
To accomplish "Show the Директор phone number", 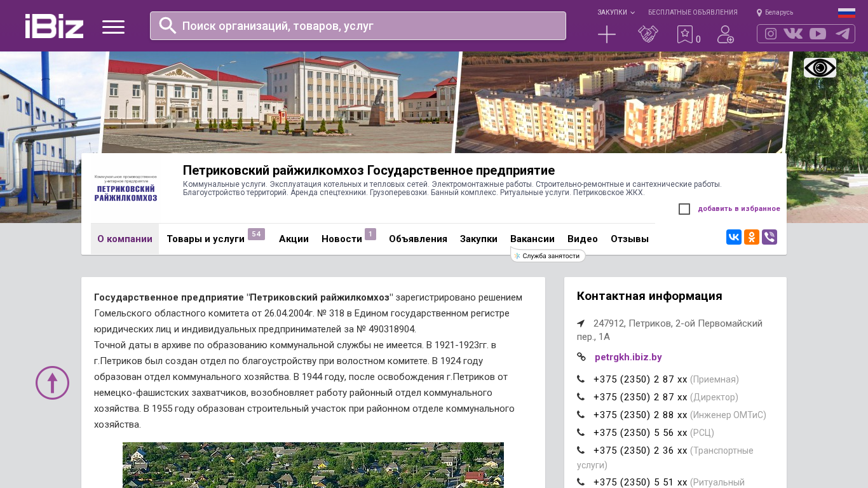I will pos(641,397).
